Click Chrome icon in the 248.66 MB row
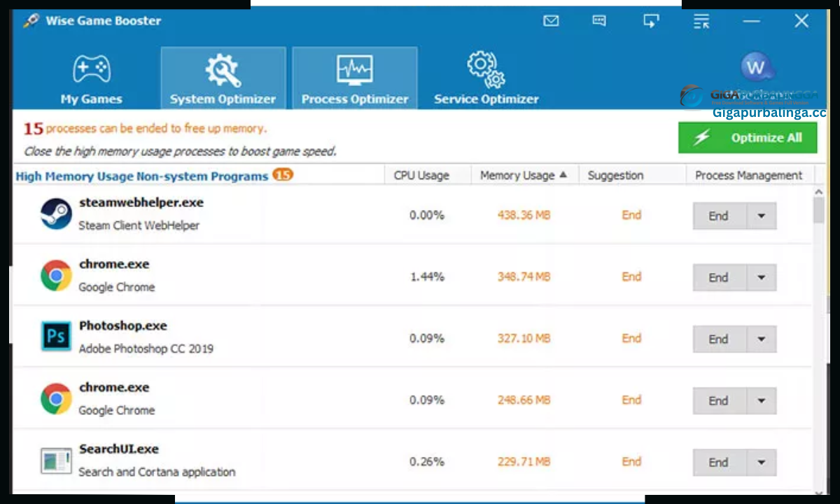This screenshot has height=504, width=840. point(56,398)
